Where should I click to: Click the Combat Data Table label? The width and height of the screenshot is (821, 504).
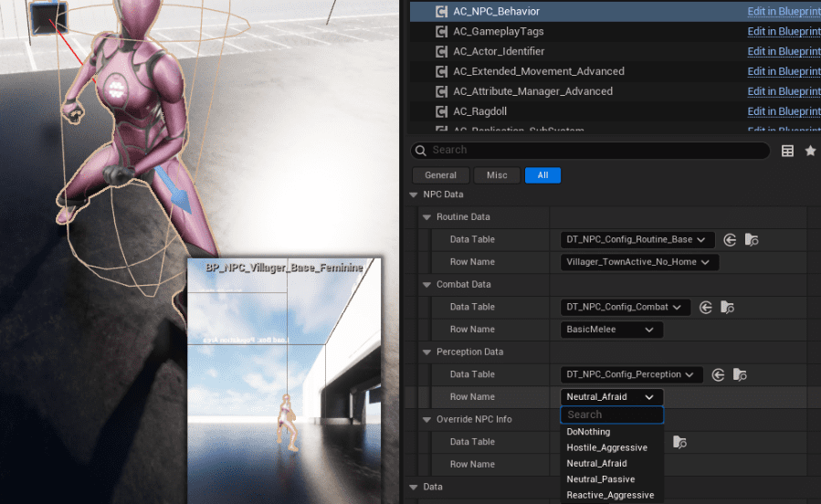472,307
